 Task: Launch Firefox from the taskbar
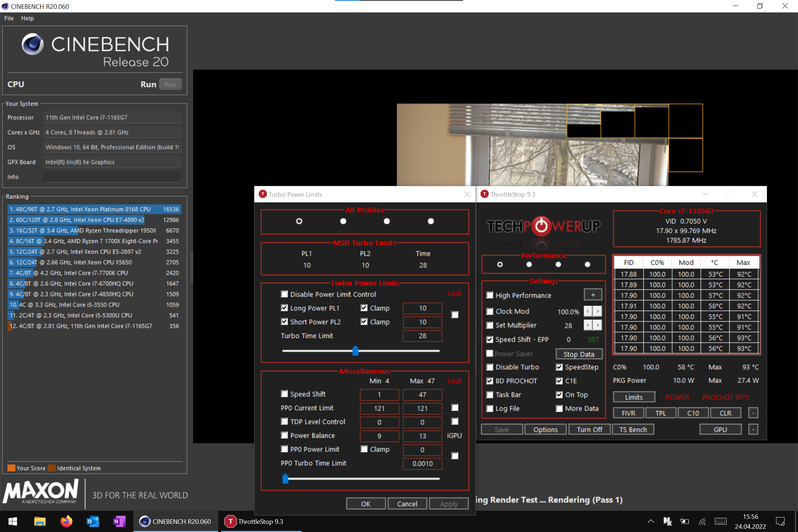point(66,521)
